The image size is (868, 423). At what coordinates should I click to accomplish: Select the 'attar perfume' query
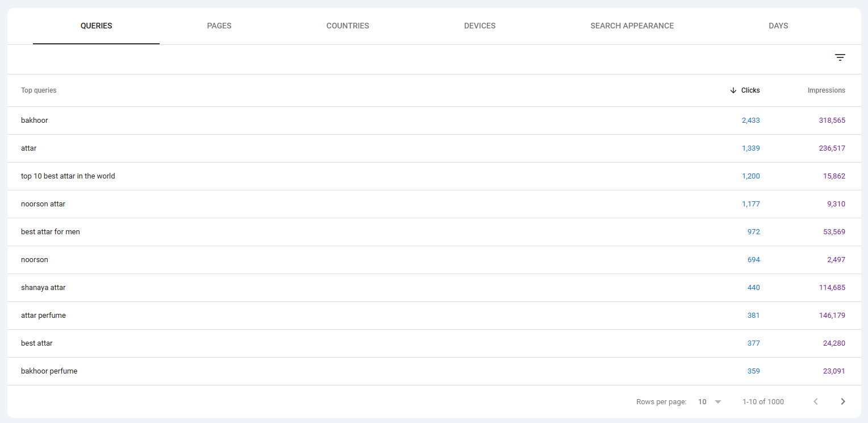43,316
